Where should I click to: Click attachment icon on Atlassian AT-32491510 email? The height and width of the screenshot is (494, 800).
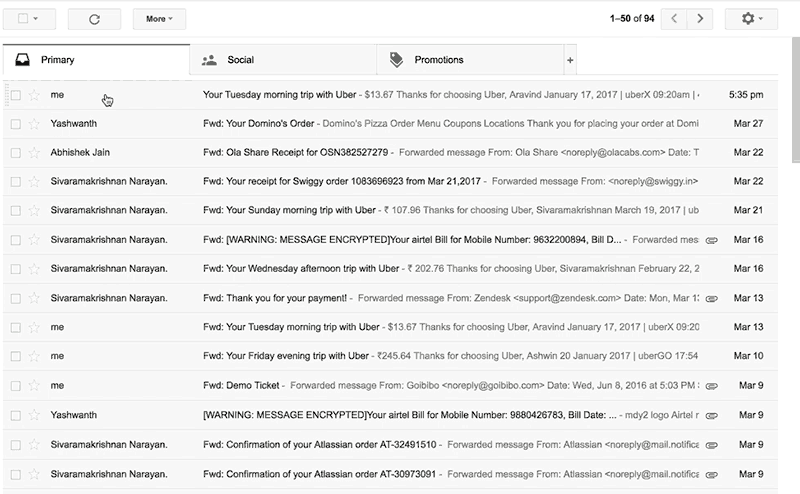tap(712, 446)
